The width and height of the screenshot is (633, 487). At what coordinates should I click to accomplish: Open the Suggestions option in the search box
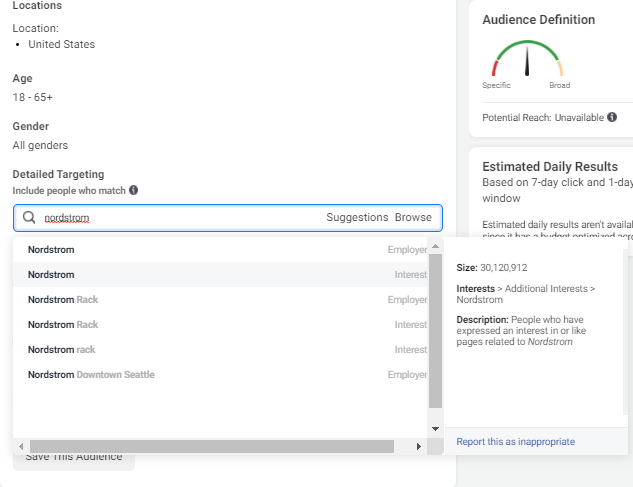[357, 217]
